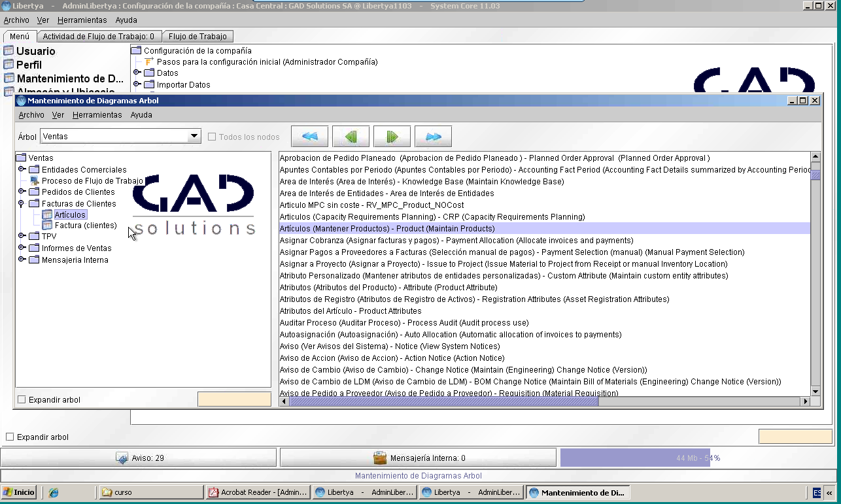Open the Windows Inicio start button
Viewport: 841px width, 504px height.
pyautogui.click(x=19, y=492)
